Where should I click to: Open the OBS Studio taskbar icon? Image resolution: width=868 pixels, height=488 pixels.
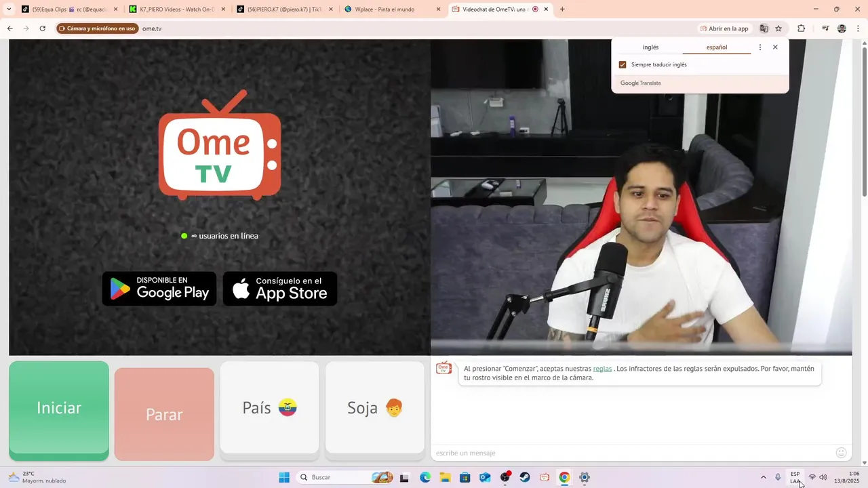[x=505, y=477]
